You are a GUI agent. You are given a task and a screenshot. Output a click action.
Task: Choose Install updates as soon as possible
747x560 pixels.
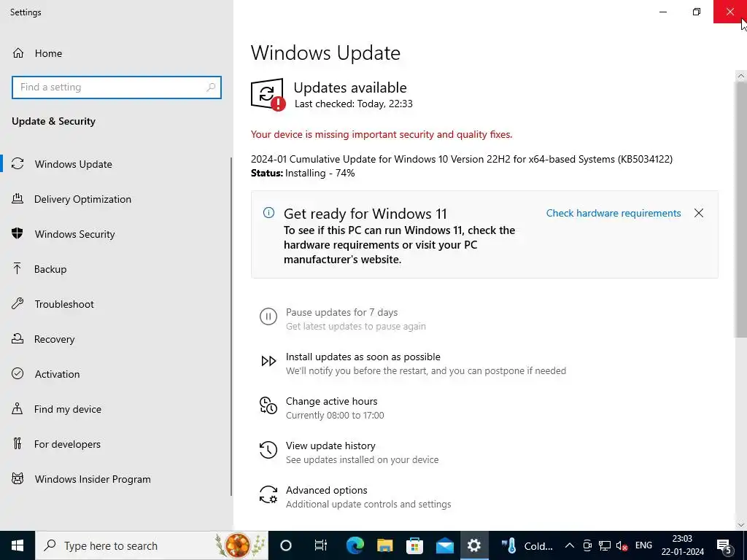363,357
